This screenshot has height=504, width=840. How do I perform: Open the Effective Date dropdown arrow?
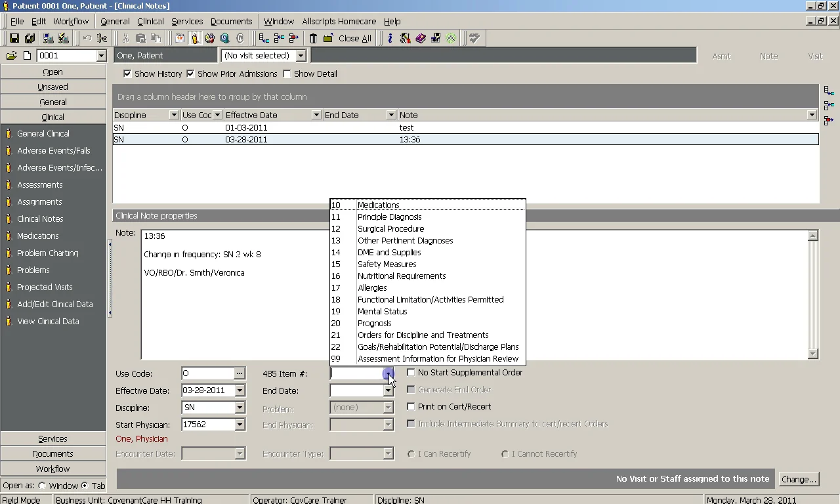point(240,391)
